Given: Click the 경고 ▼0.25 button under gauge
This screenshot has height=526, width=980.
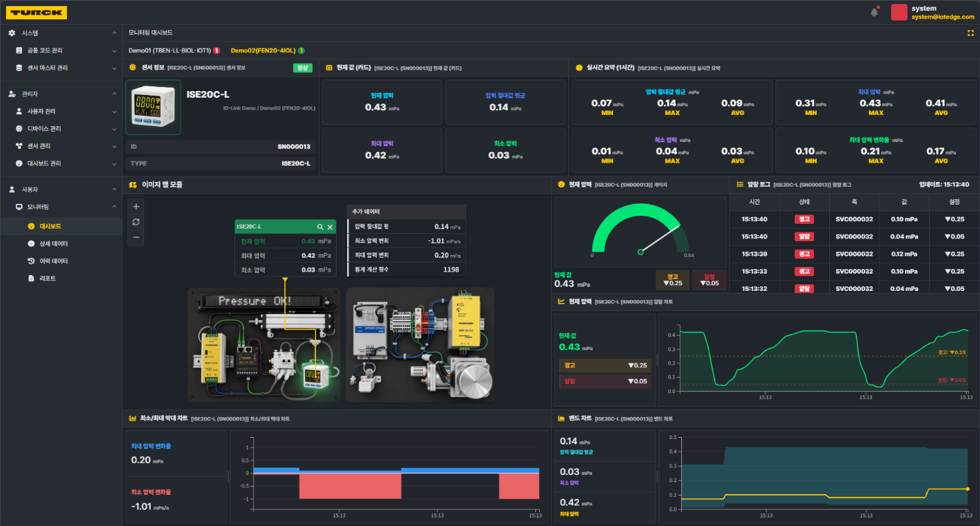Looking at the screenshot, I should (672, 280).
